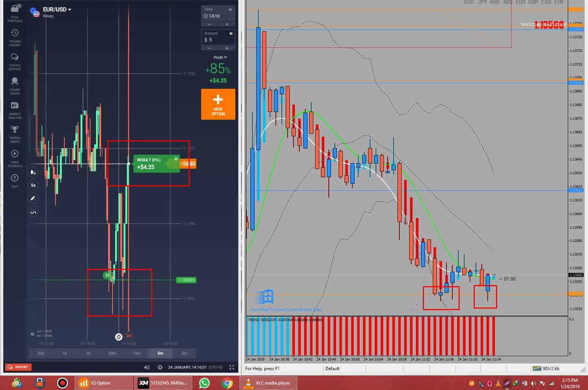Open Trading History in the sidebar
This screenshot has width=588, height=390.
[15, 38]
